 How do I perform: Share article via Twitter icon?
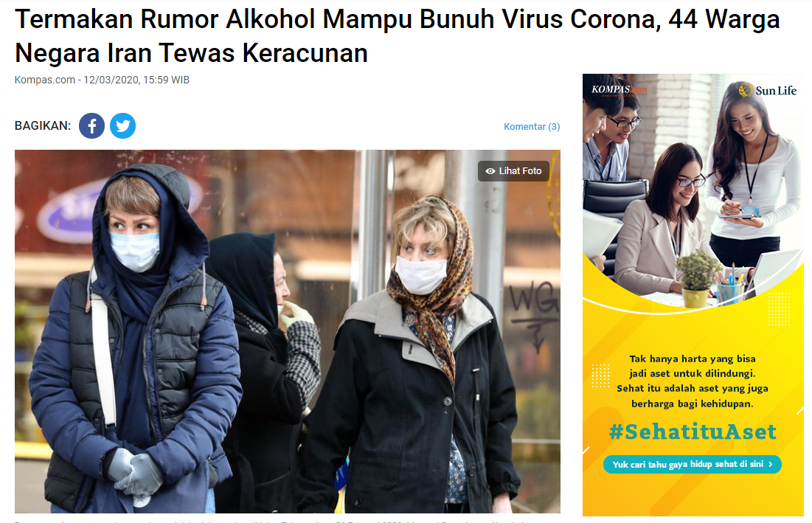click(x=122, y=126)
